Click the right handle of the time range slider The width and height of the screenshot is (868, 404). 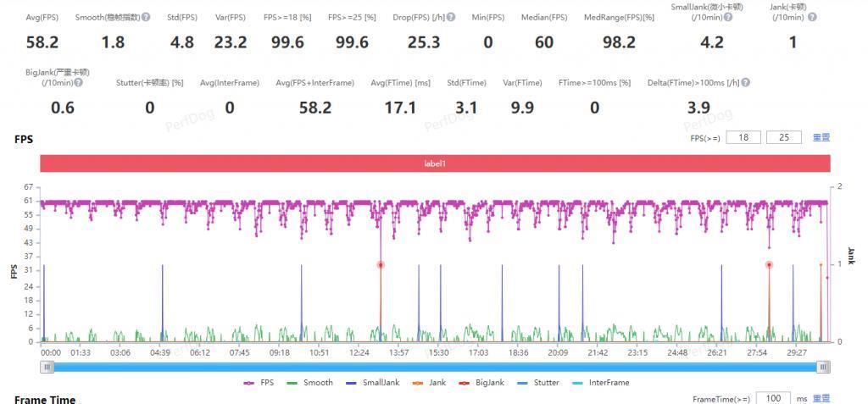pyautogui.click(x=823, y=367)
